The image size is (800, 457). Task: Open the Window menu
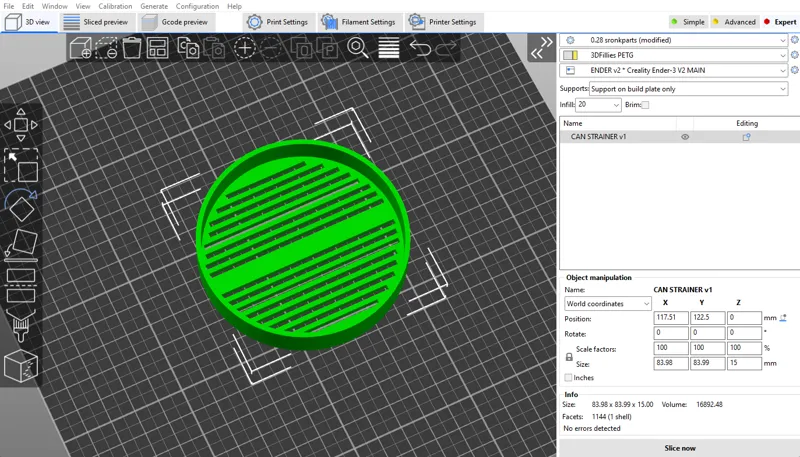[x=55, y=6]
